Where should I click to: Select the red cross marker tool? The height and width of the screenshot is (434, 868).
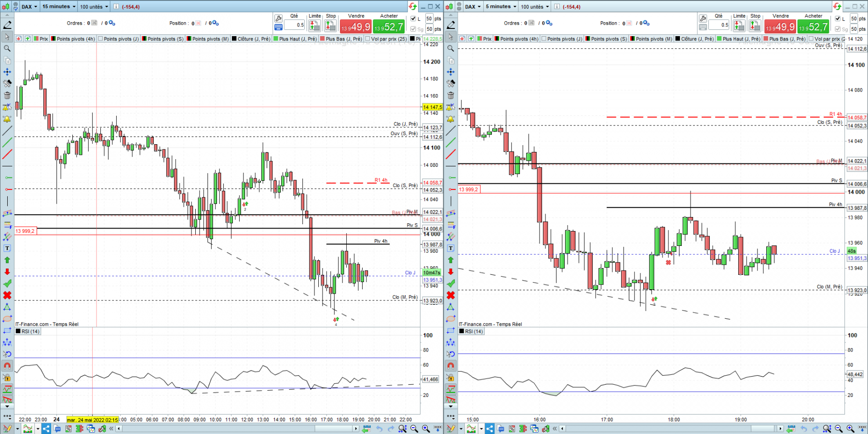(7, 295)
